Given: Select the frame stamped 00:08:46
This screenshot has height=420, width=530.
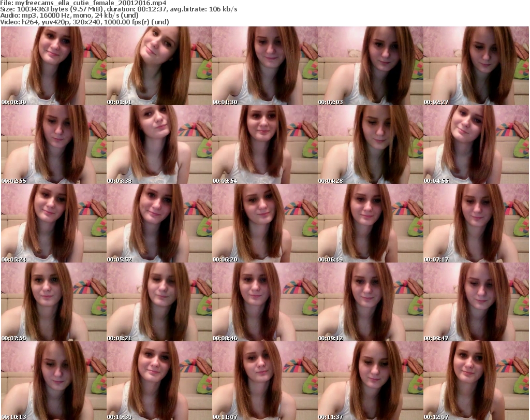Looking at the screenshot, I should 265,301.
